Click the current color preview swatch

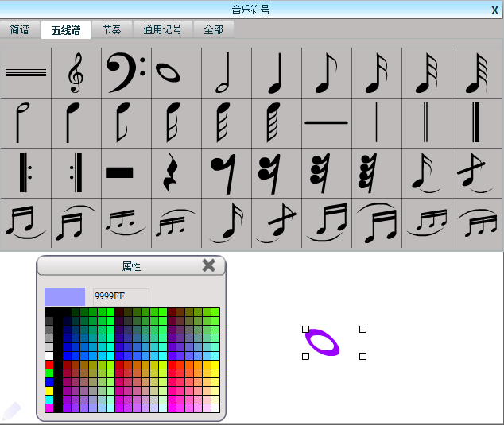(64, 296)
